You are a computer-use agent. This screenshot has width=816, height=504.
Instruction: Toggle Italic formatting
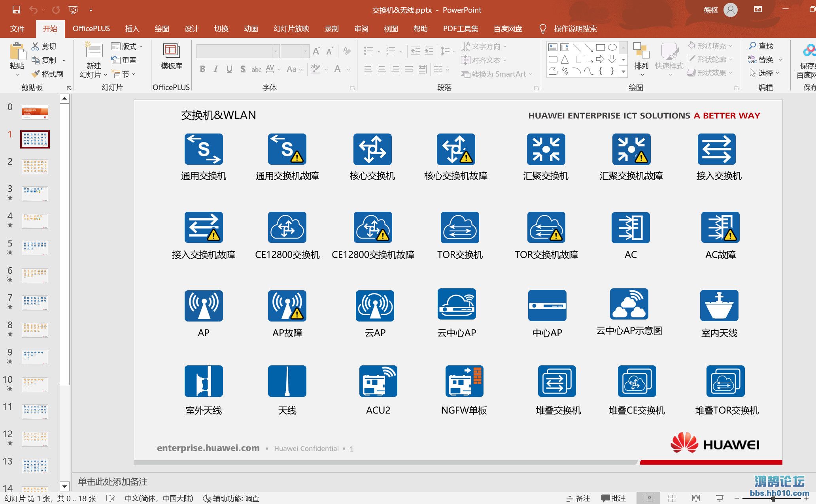click(x=216, y=69)
